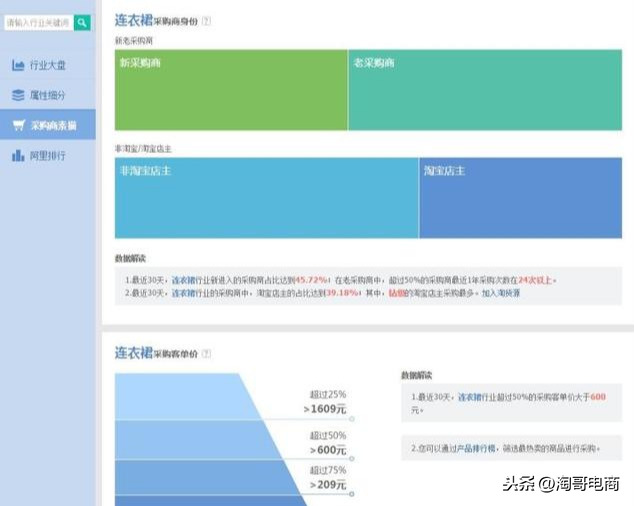Open help icon beside 采购客单价 title
This screenshot has height=506, width=634.
206,354
